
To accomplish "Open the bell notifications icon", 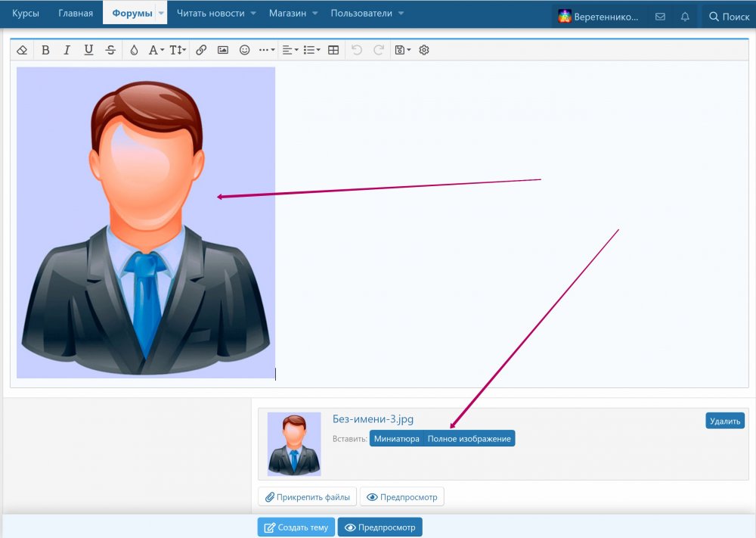I will (685, 16).
